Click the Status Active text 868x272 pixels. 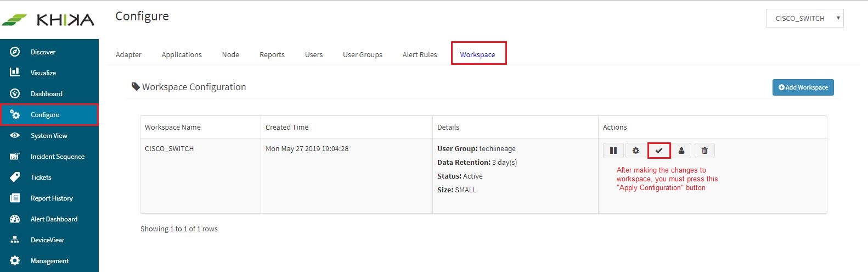tap(460, 176)
